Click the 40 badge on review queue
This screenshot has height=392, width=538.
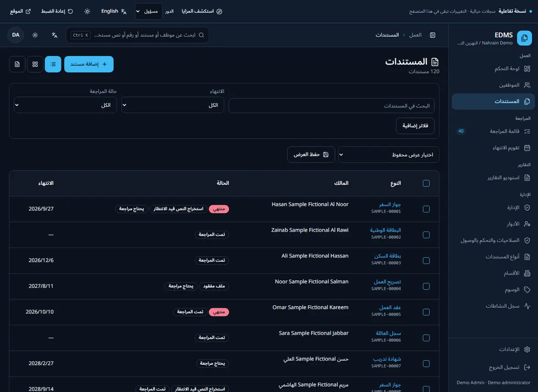click(x=461, y=131)
